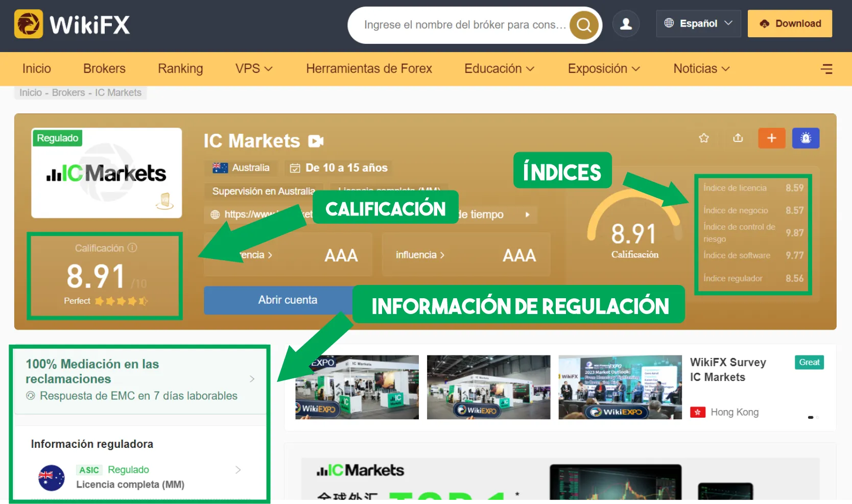The image size is (852, 504).
Task: Click Índice de software 9.77
Action: (753, 255)
